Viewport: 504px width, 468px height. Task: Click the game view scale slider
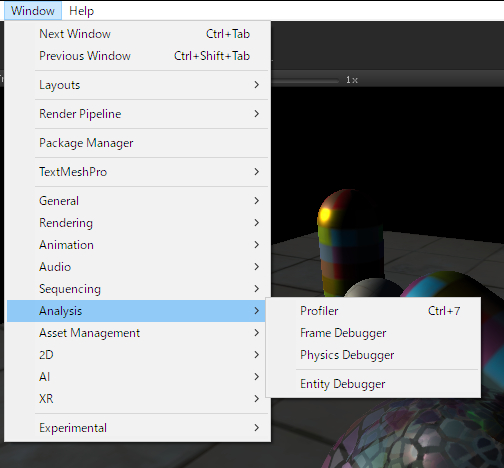point(305,80)
